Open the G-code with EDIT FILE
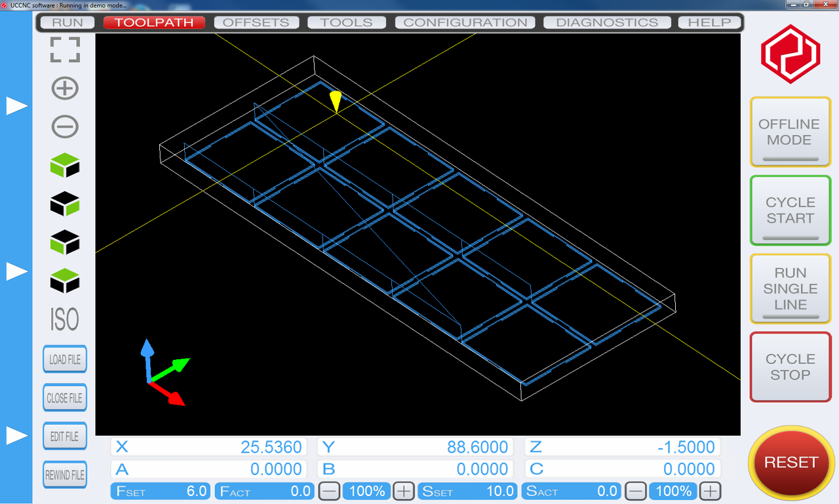Viewport: 839px width, 504px height. click(x=65, y=436)
